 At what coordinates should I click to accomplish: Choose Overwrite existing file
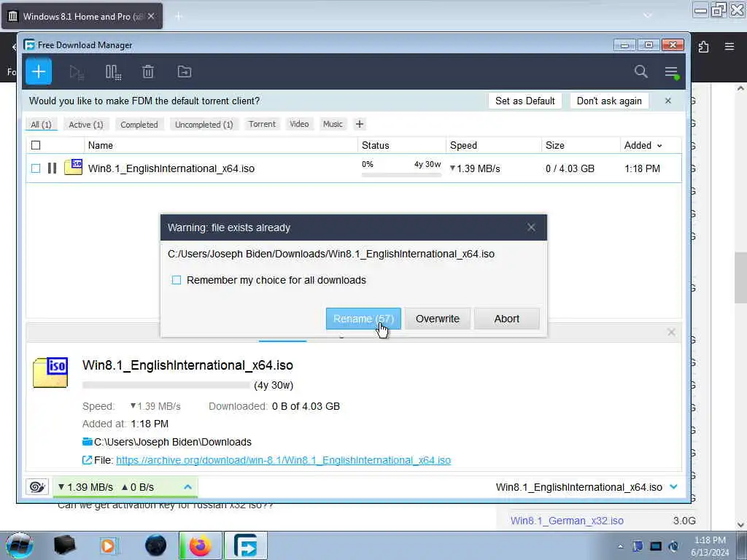(438, 319)
